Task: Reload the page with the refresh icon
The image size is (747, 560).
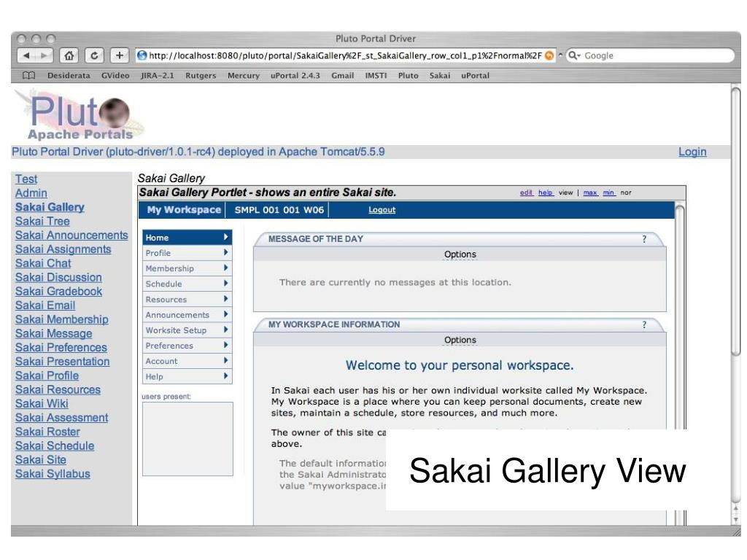Action: click(94, 55)
